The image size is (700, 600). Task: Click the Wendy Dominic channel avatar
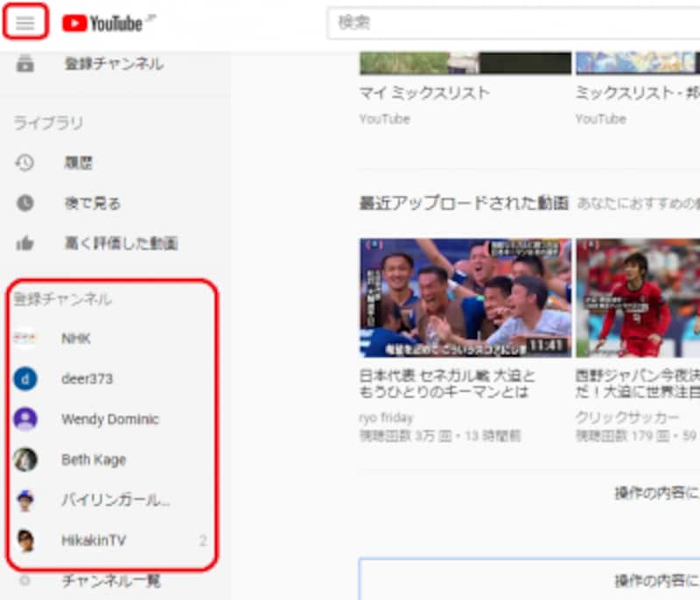coord(25,419)
